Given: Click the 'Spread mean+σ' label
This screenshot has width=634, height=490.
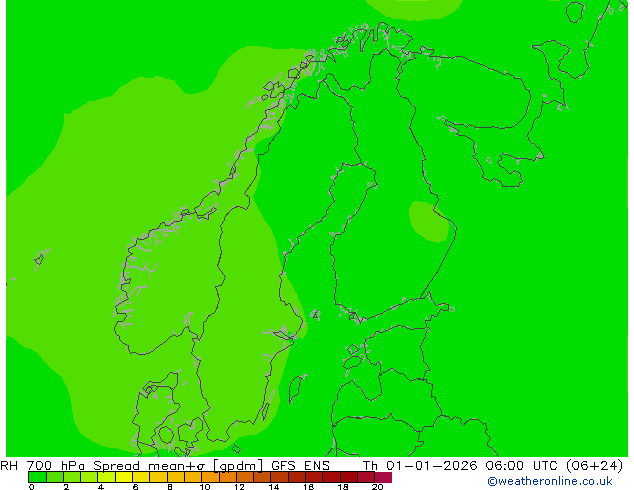Looking at the screenshot, I should [149, 465].
